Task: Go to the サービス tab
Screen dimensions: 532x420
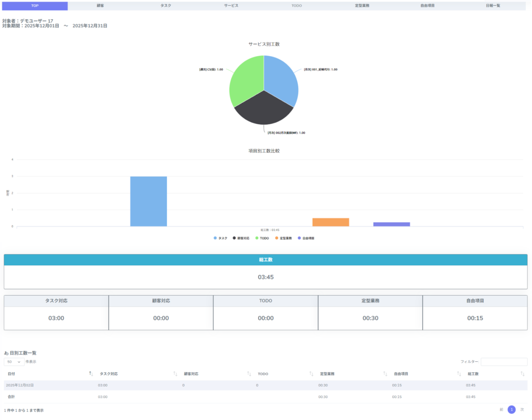Action: 231,6
